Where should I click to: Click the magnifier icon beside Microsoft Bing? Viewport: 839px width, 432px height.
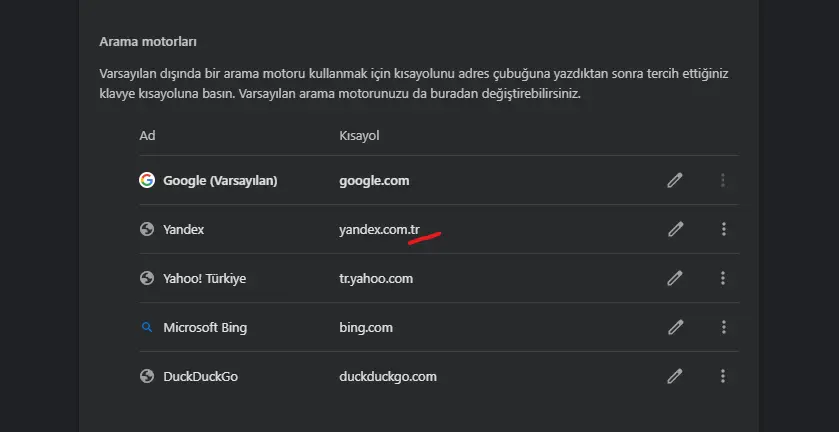coord(147,327)
